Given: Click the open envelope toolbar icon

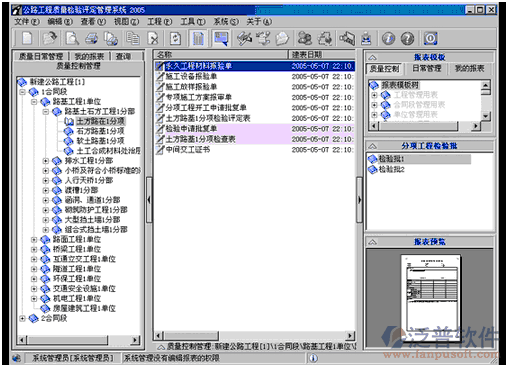Looking at the screenshot, I should click(282, 39).
